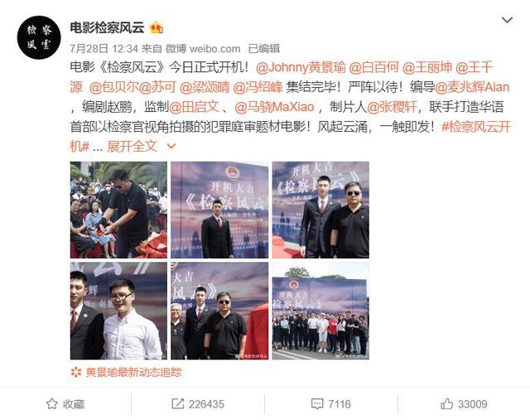Like the post via thumbs-up icon
The height and width of the screenshot is (420, 530).
[446, 403]
